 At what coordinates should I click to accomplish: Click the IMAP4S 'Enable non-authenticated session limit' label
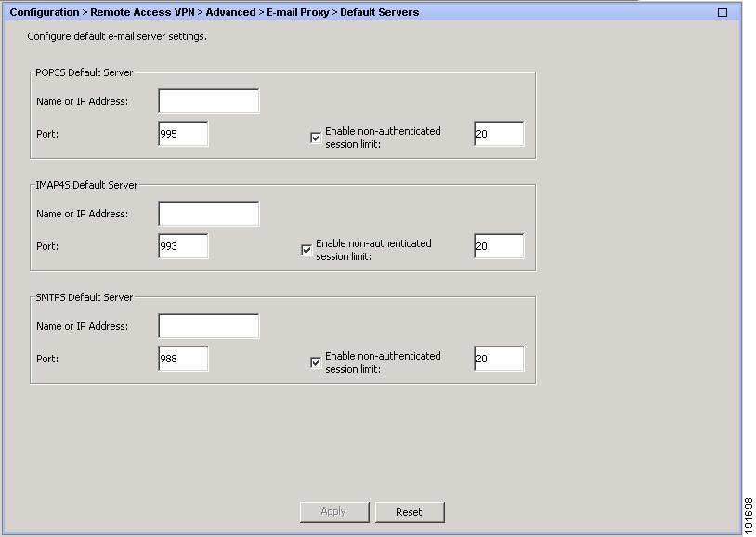(x=373, y=250)
